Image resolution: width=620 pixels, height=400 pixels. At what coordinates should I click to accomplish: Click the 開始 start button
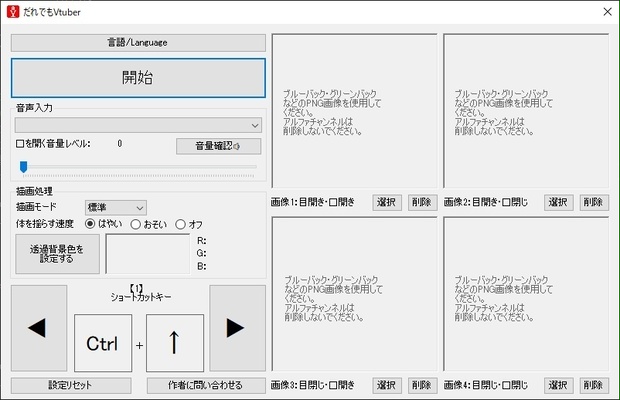(138, 78)
